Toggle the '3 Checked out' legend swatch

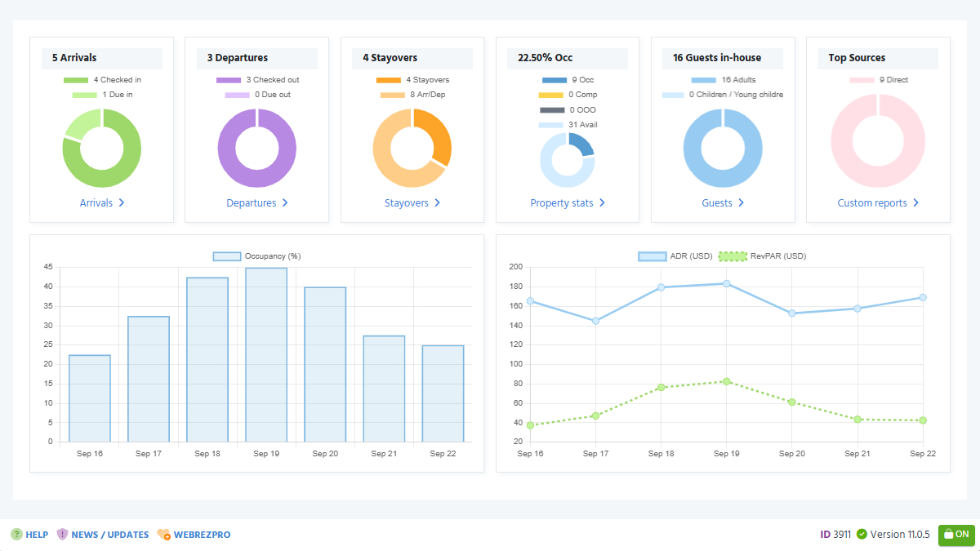point(229,80)
